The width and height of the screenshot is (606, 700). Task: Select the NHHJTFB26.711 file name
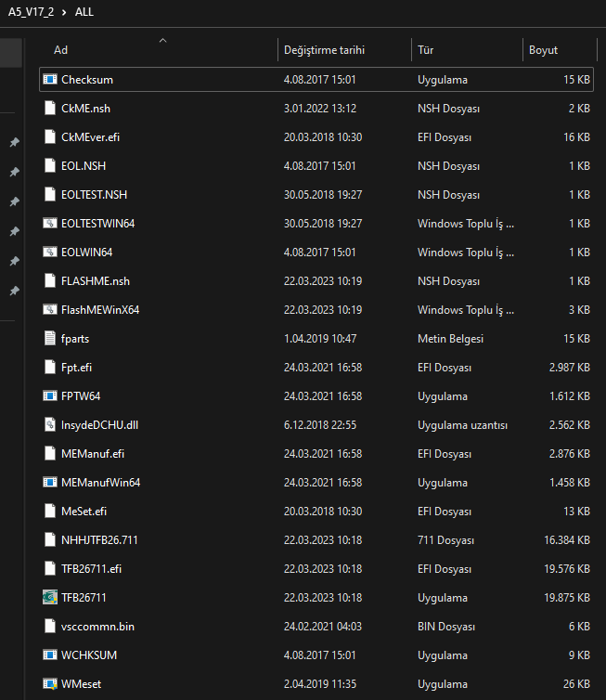click(99, 540)
